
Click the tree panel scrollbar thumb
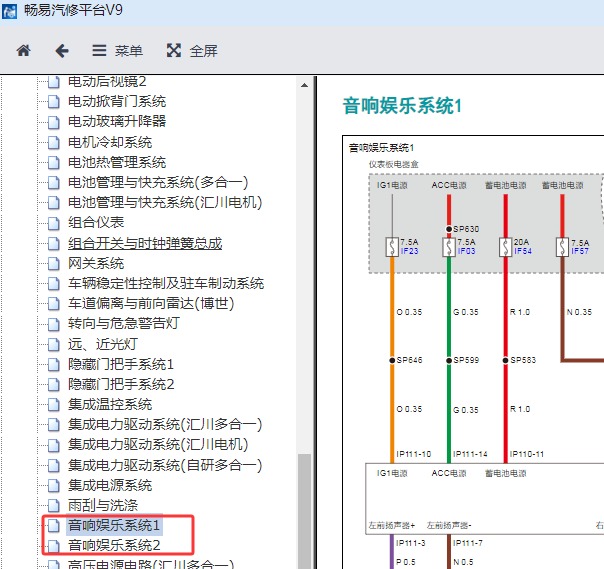[304, 511]
